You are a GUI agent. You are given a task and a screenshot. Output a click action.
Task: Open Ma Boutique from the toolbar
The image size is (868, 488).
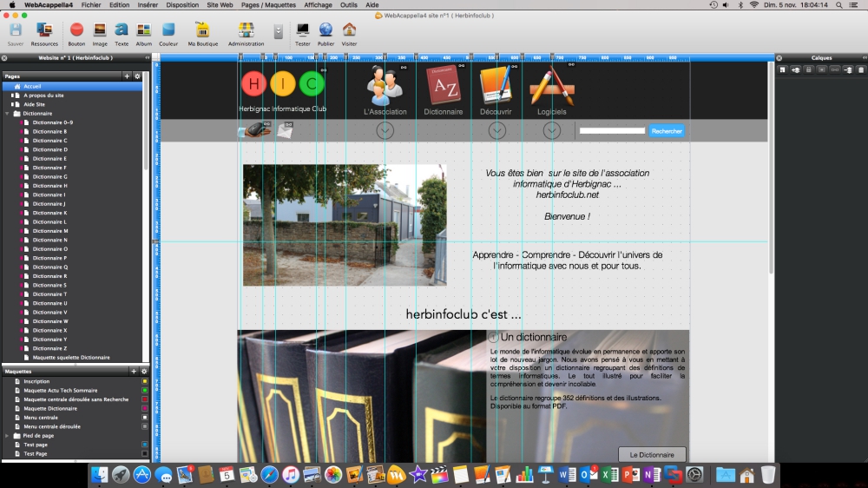pyautogui.click(x=203, y=31)
